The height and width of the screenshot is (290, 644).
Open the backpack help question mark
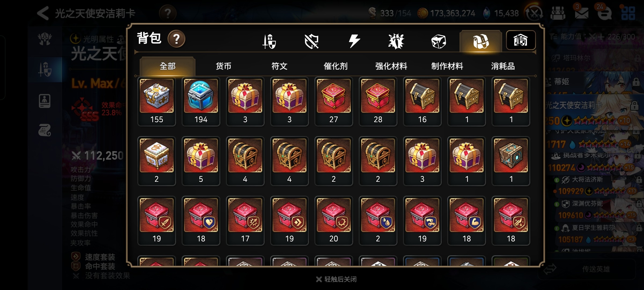[176, 39]
